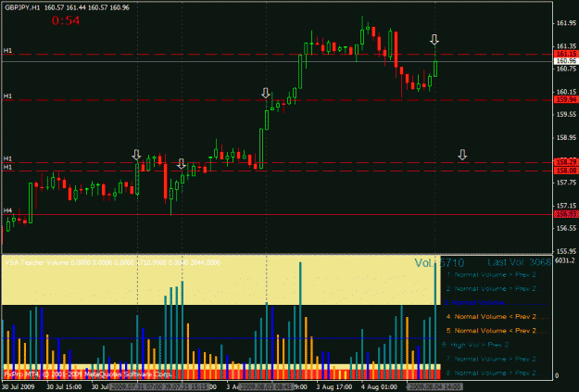This screenshot has width=579, height=392.
Task: Select legend row 8. Normal Volume > Prev 2
Action: coord(497,373)
